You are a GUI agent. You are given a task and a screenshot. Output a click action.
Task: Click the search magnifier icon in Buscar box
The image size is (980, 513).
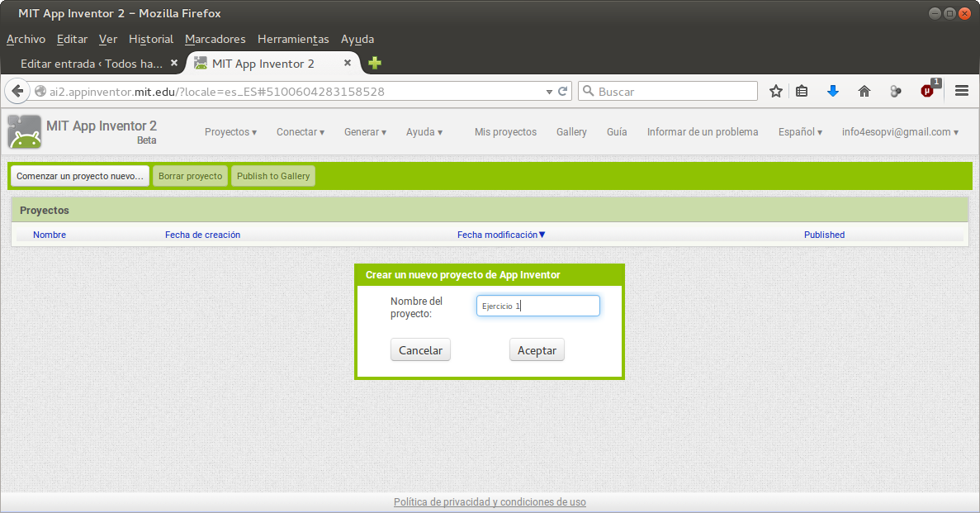point(588,92)
